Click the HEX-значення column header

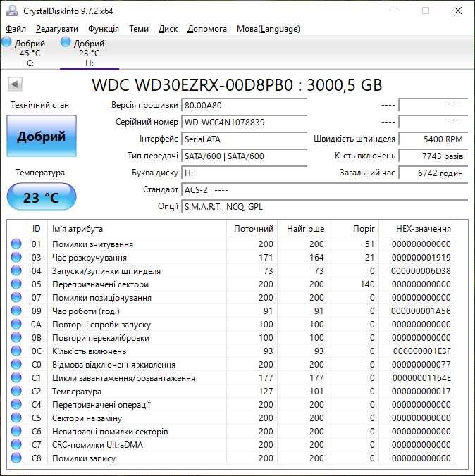tap(417, 229)
